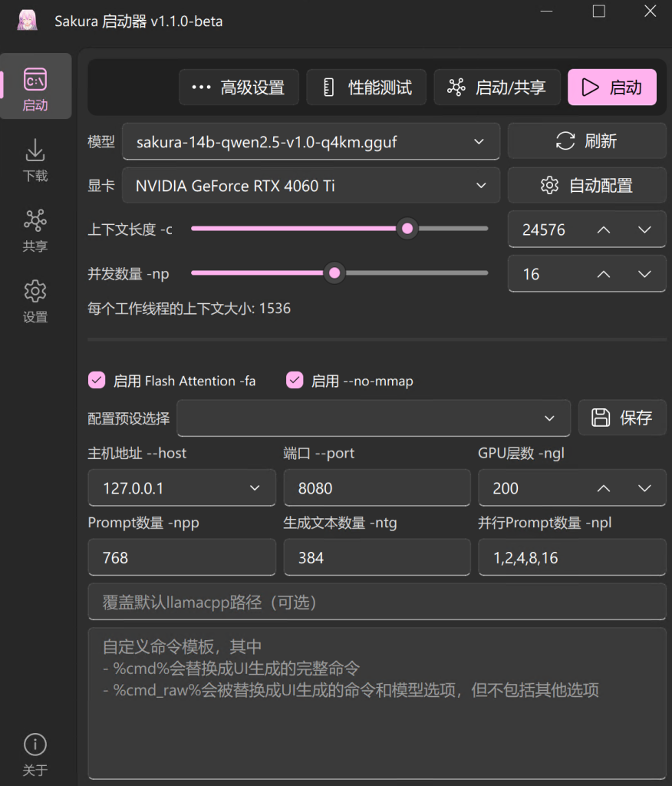Click the pink 启动 start button
The width and height of the screenshot is (672, 786).
(x=612, y=88)
